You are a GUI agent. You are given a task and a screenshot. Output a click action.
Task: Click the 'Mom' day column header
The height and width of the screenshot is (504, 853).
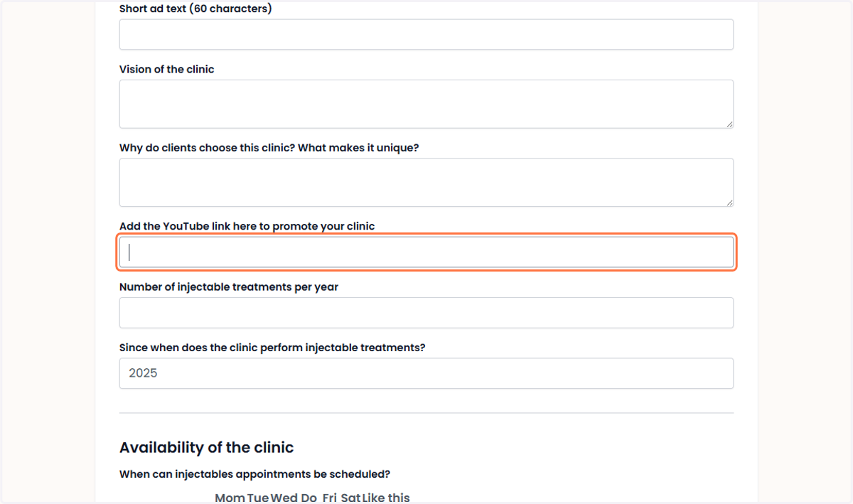[x=230, y=498]
